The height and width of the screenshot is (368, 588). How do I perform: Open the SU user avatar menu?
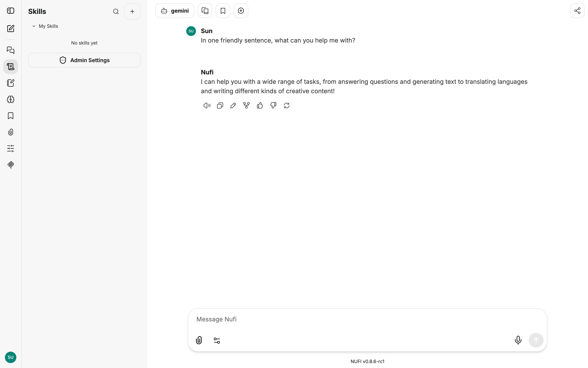[x=10, y=357]
